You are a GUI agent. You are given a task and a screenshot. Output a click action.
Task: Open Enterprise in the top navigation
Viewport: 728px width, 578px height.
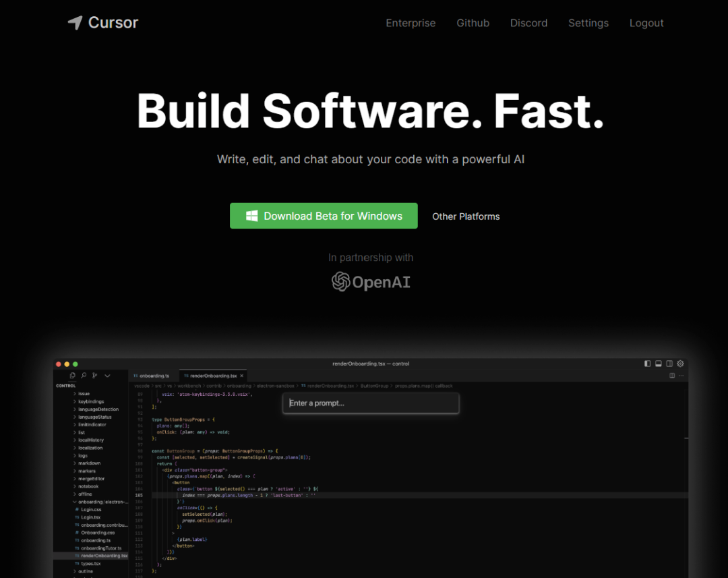[x=411, y=23]
